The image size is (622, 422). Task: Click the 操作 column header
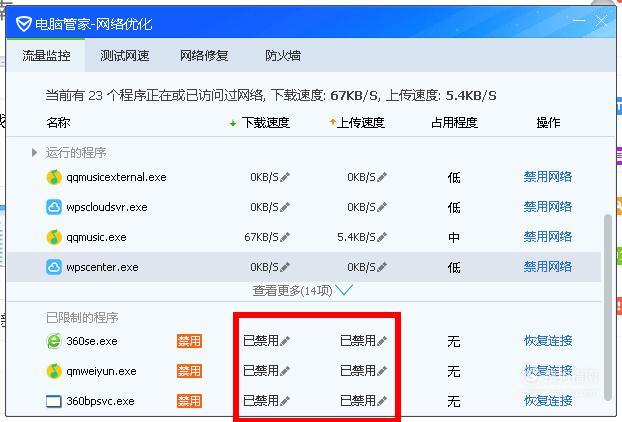pos(548,123)
